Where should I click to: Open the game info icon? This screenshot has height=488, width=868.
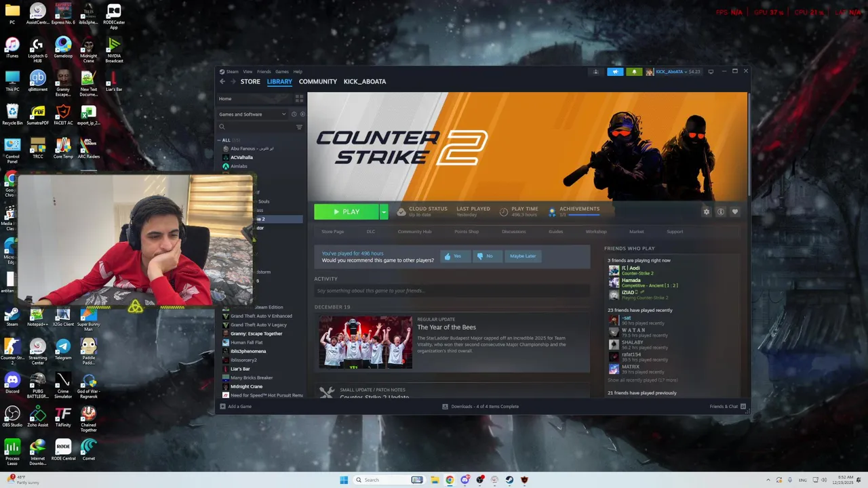pos(721,212)
